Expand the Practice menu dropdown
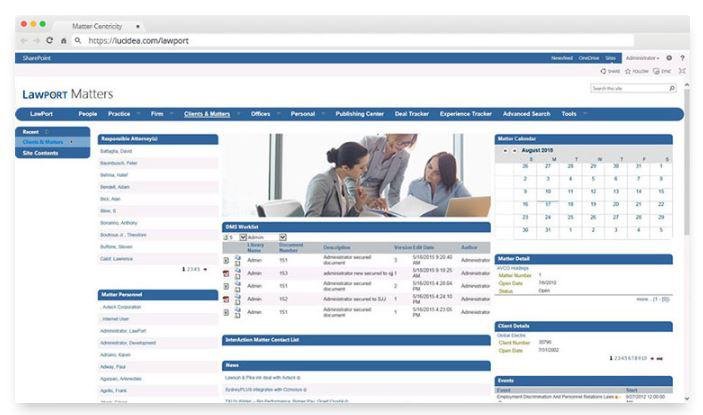The width and height of the screenshot is (703, 415). pos(123,114)
